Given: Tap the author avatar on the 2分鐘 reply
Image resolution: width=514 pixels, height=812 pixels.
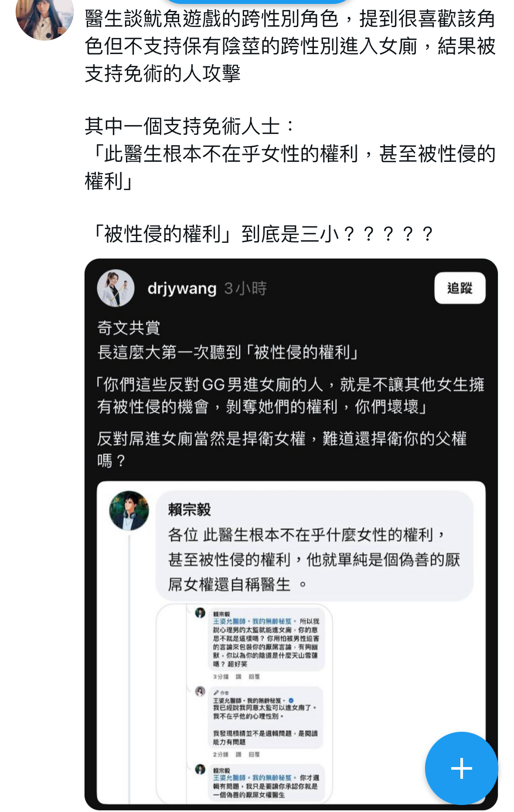Looking at the screenshot, I should coord(200,691).
